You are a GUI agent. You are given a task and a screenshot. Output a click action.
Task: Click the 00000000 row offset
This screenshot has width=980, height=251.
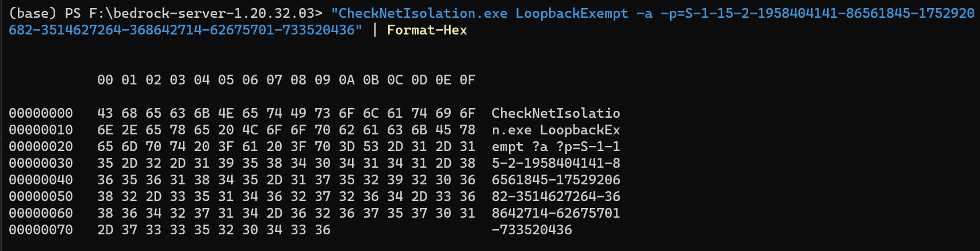pyautogui.click(x=41, y=113)
